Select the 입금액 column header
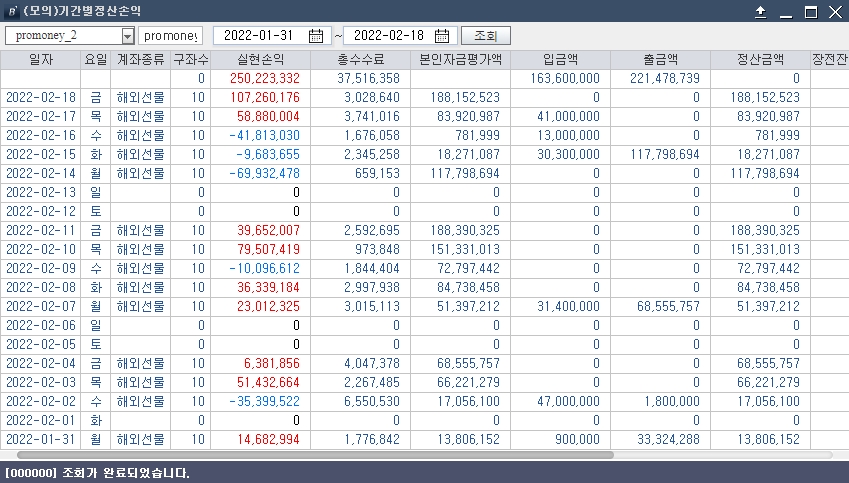849x483 pixels. (560, 59)
